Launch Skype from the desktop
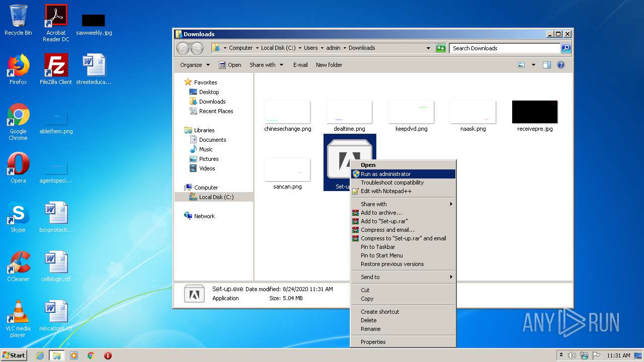The height and width of the screenshot is (362, 644). (18, 217)
